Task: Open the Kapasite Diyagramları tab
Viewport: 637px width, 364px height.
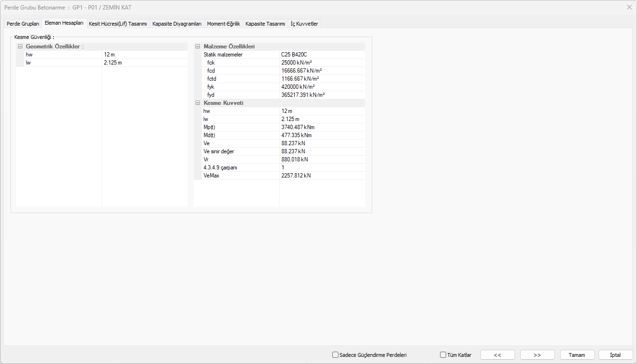Action: point(177,24)
